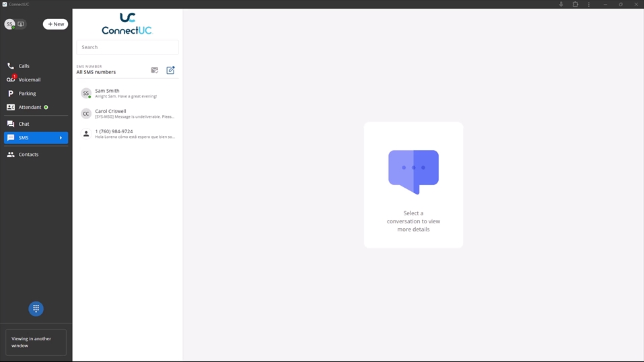The width and height of the screenshot is (644, 362).
Task: Click the Voicemail icon with red badge
Action: tap(11, 79)
